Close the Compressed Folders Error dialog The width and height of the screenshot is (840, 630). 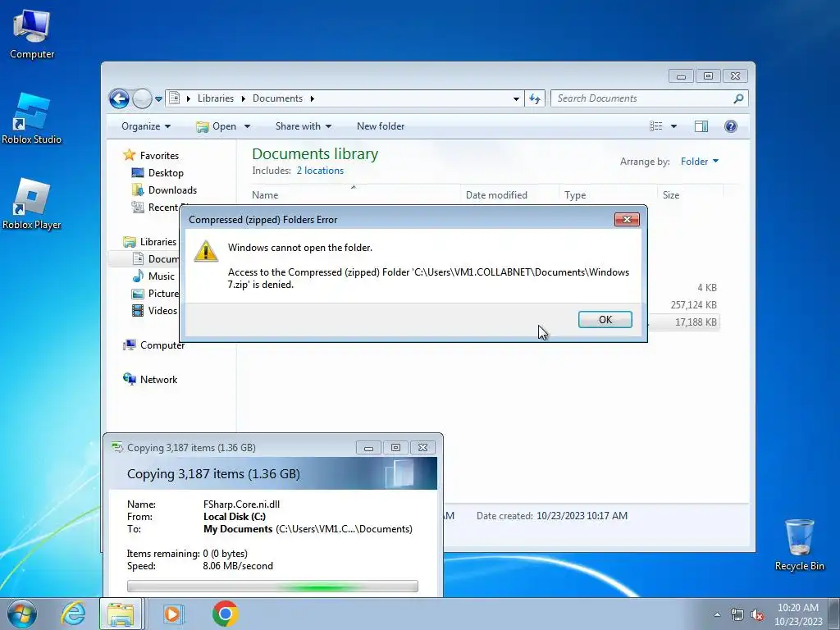627,220
